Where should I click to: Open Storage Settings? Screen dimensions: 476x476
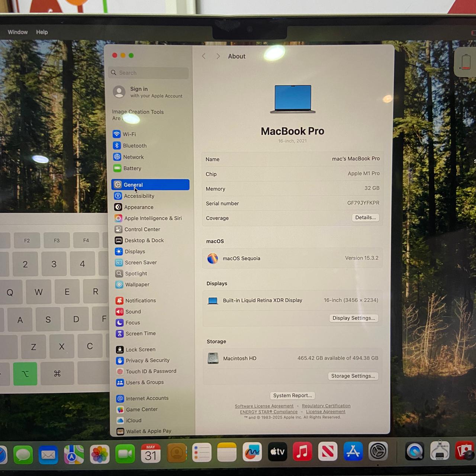click(353, 376)
